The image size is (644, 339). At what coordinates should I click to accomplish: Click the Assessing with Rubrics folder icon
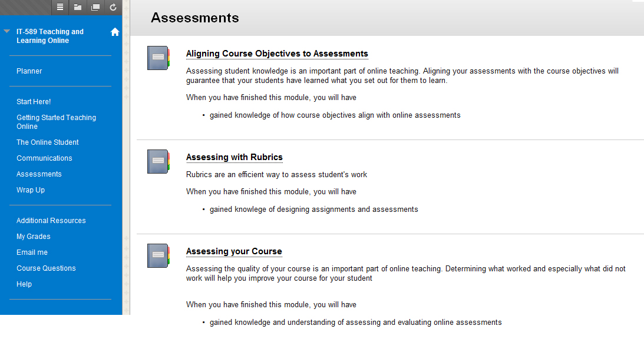[x=157, y=161]
